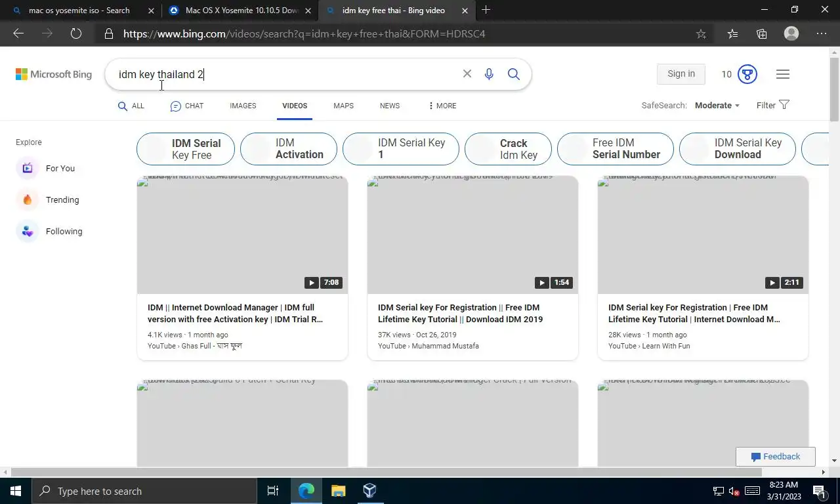Switch to the NEWS tab

pos(390,106)
